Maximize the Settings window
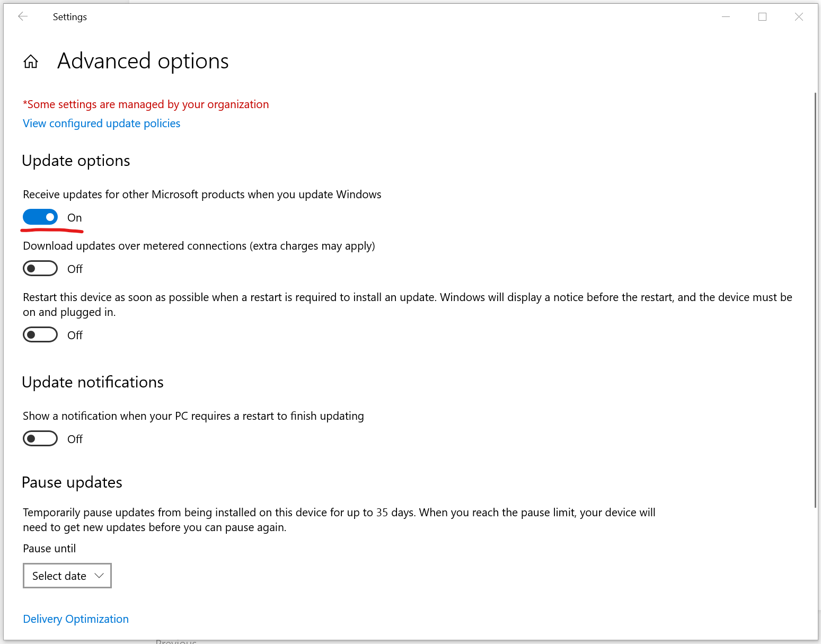Screen dimensions: 821x644 coord(762,16)
